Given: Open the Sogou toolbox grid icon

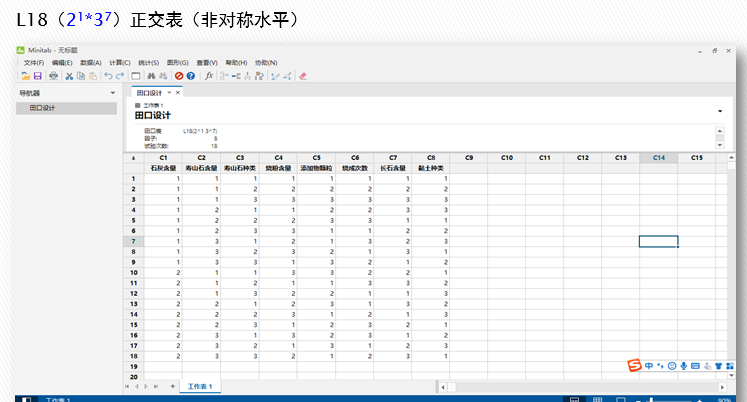Looking at the screenshot, I should coord(730,366).
